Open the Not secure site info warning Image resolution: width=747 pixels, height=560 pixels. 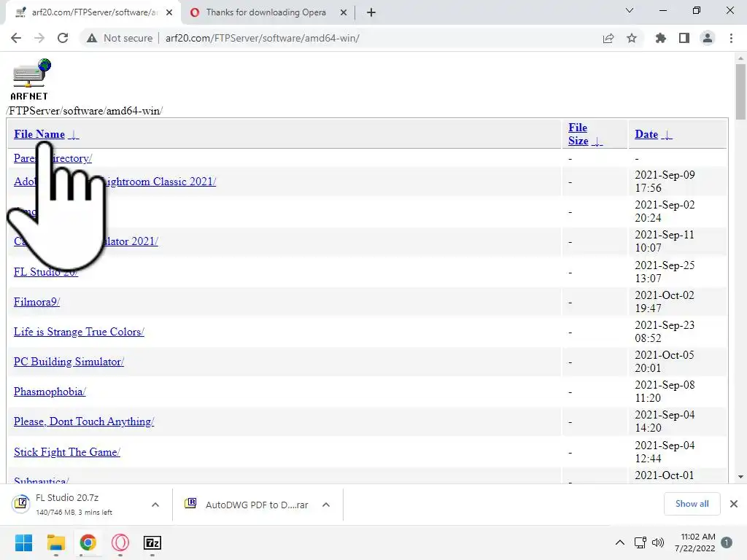coord(120,38)
